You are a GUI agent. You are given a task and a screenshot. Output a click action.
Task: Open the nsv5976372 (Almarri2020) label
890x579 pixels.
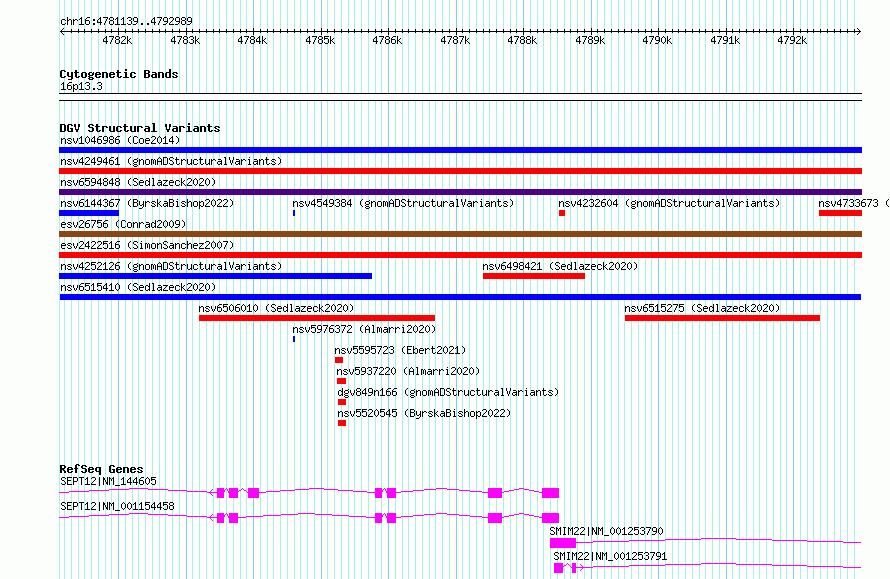[364, 329]
